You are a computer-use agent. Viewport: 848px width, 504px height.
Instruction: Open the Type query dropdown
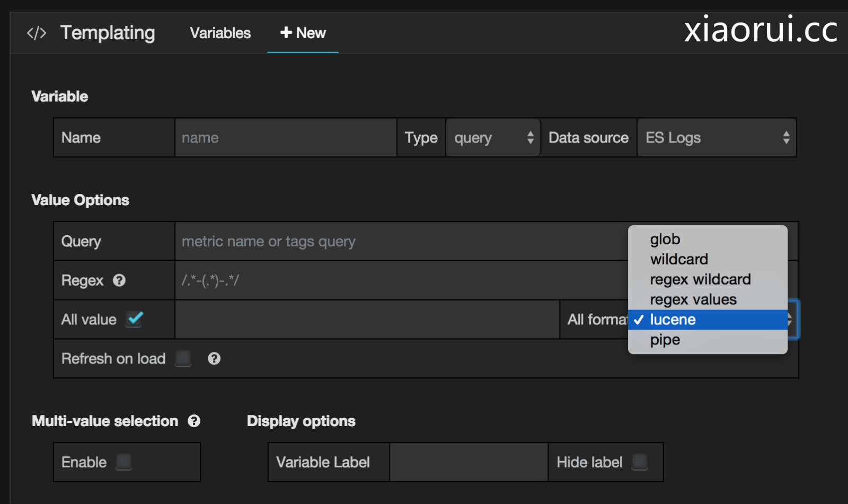pyautogui.click(x=493, y=138)
